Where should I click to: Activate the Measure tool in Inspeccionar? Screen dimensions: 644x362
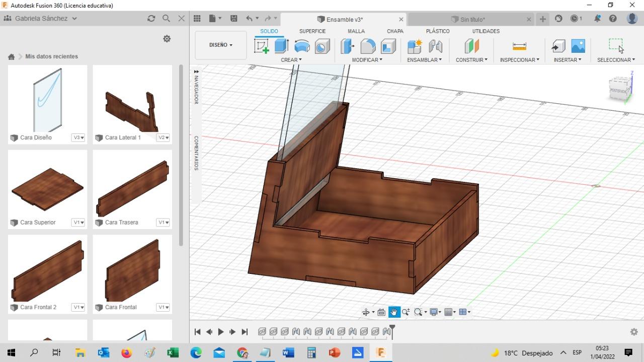[x=519, y=46]
